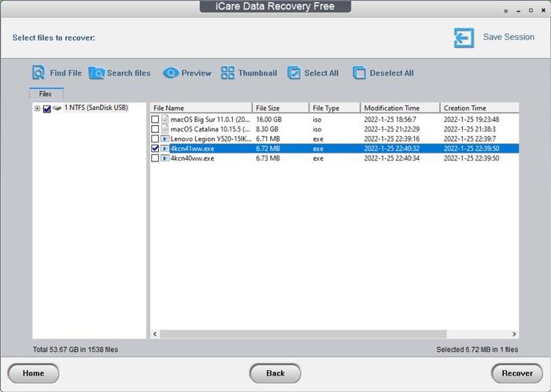Click the scrollbar left arrow in file list
This screenshot has width=551, height=392.
click(x=155, y=334)
